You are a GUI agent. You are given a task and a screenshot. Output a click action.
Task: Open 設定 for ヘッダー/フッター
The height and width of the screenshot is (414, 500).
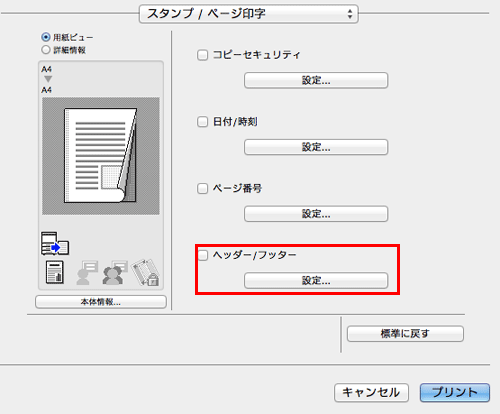[x=316, y=281]
